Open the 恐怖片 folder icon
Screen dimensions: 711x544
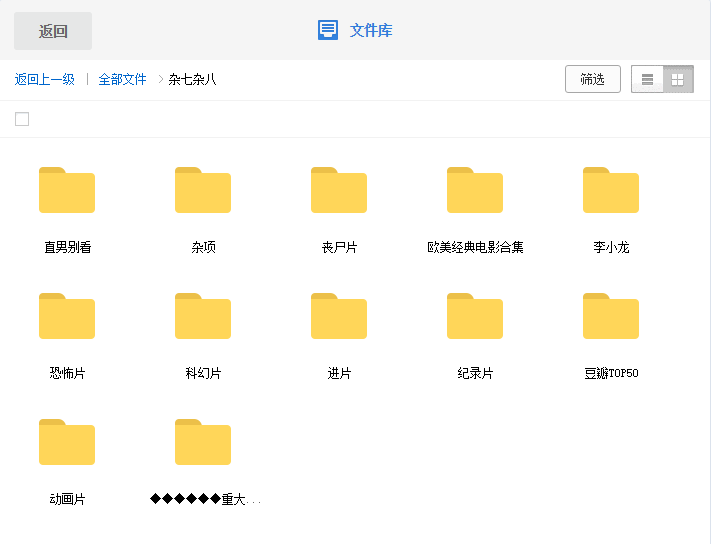click(x=67, y=317)
